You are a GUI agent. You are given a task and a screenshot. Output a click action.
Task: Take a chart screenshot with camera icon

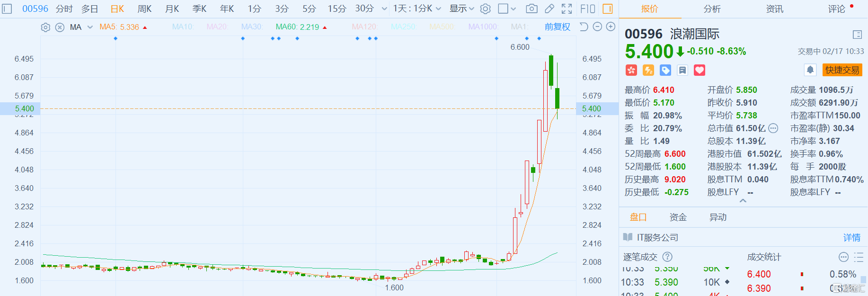pyautogui.click(x=531, y=9)
